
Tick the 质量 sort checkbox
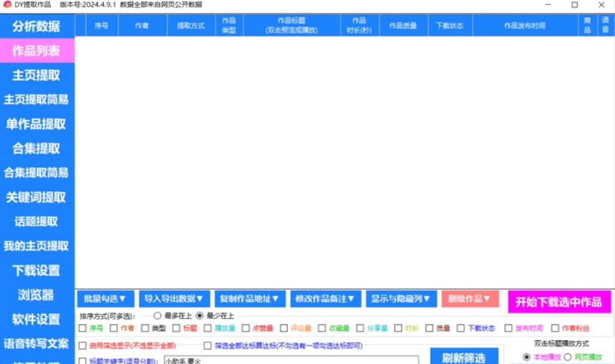point(430,328)
